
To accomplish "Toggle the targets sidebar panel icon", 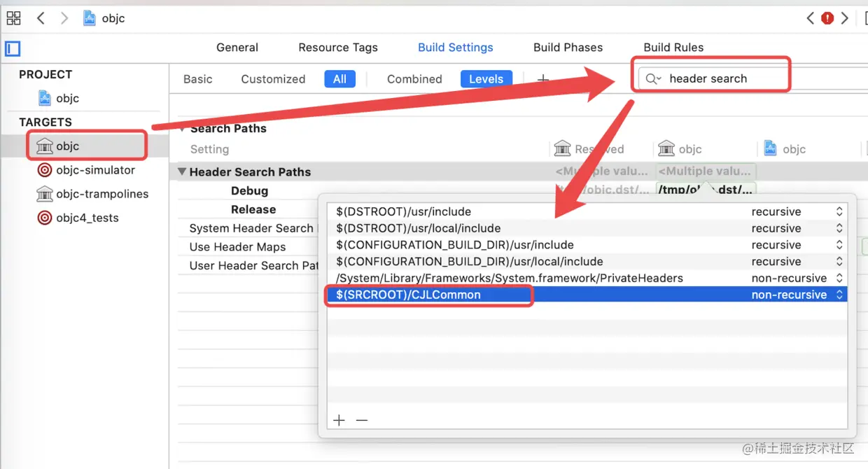I will point(13,48).
